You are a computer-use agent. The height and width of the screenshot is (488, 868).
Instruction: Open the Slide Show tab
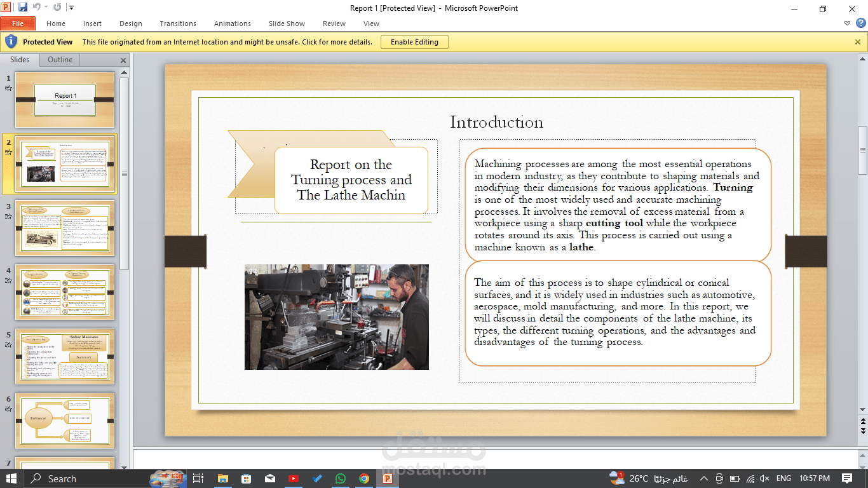(287, 24)
